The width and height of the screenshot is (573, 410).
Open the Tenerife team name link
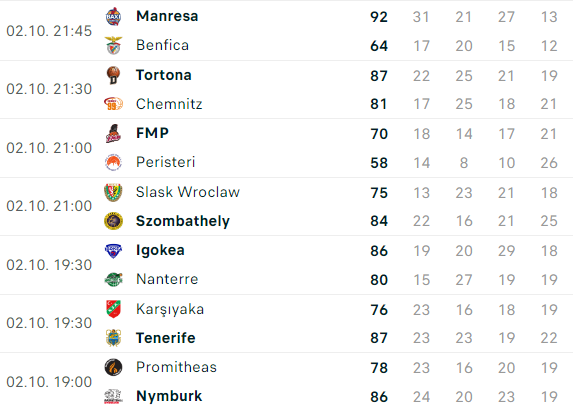166,338
